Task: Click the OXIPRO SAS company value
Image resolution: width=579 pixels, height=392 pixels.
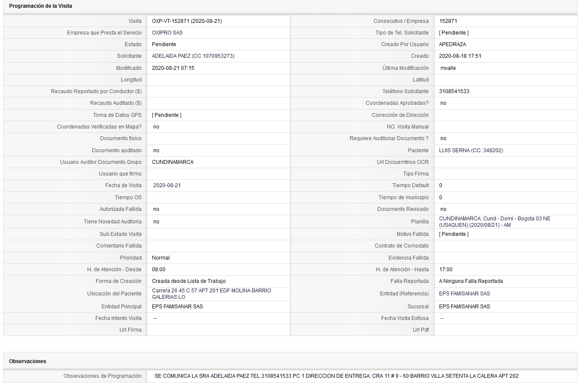Action: pyautogui.click(x=167, y=33)
